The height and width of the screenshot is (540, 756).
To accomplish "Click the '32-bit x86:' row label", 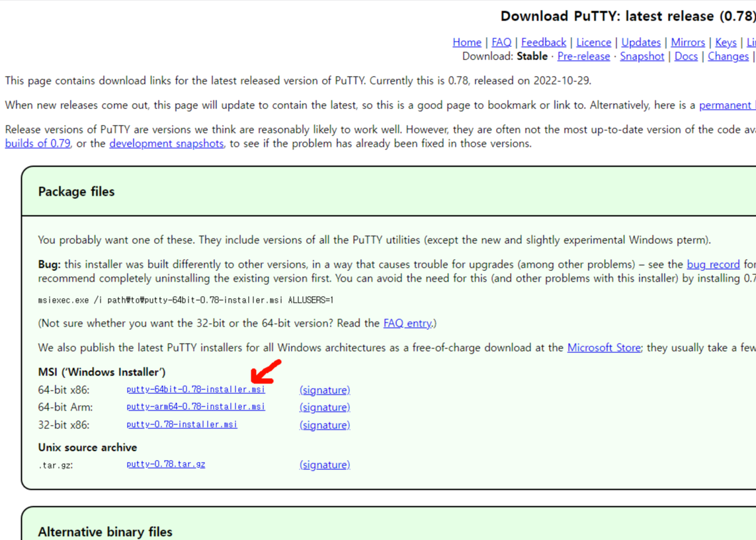I will coord(63,425).
